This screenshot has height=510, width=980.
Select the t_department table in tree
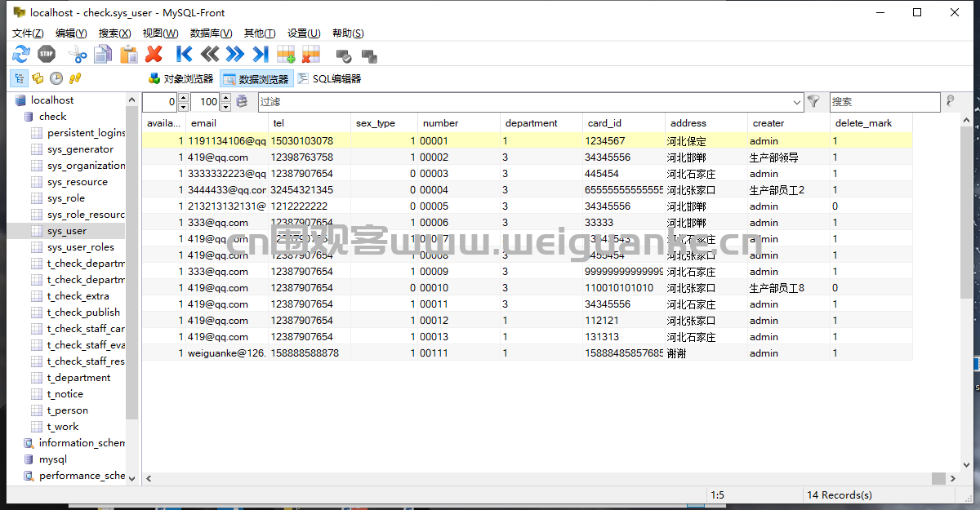point(78,378)
